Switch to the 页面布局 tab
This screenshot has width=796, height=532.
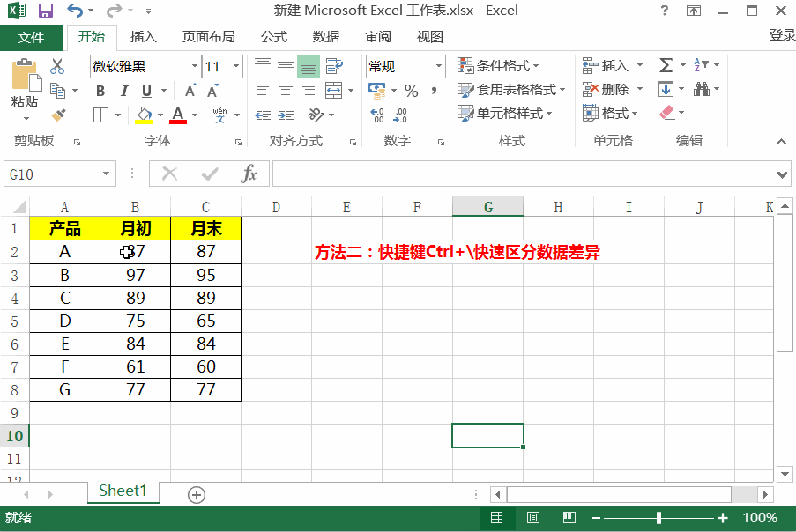pos(208,37)
